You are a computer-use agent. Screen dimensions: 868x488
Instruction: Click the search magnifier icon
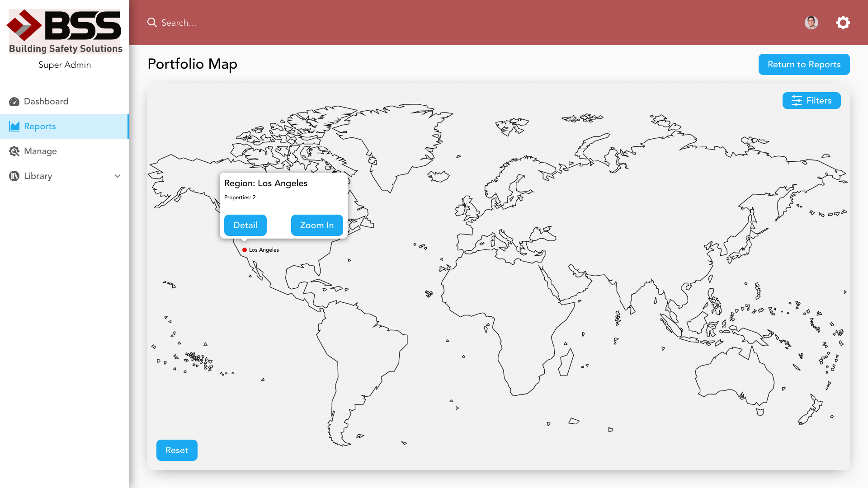[152, 23]
